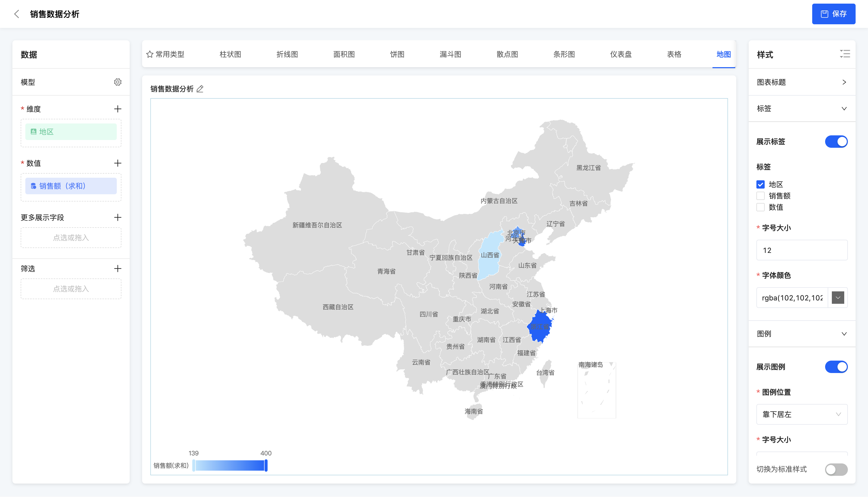The width and height of the screenshot is (868, 497).
Task: Click the style panel list icon
Action: pyautogui.click(x=845, y=54)
